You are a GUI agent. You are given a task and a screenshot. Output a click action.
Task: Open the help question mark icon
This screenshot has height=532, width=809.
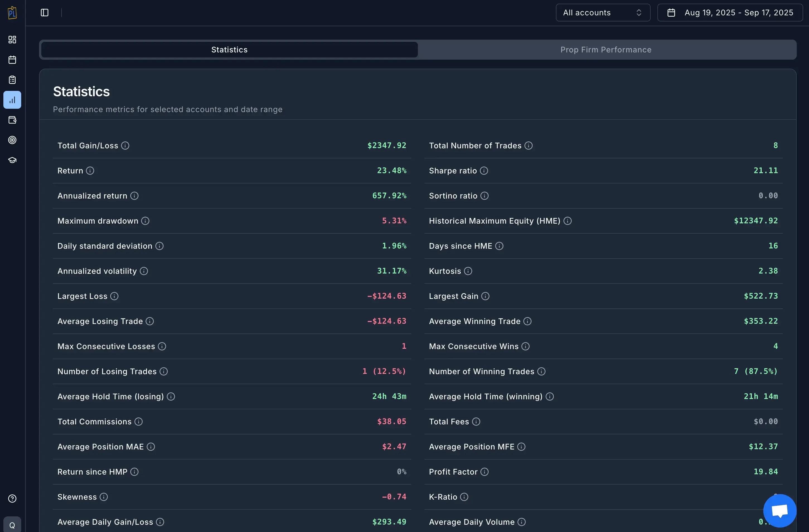[x=12, y=498]
